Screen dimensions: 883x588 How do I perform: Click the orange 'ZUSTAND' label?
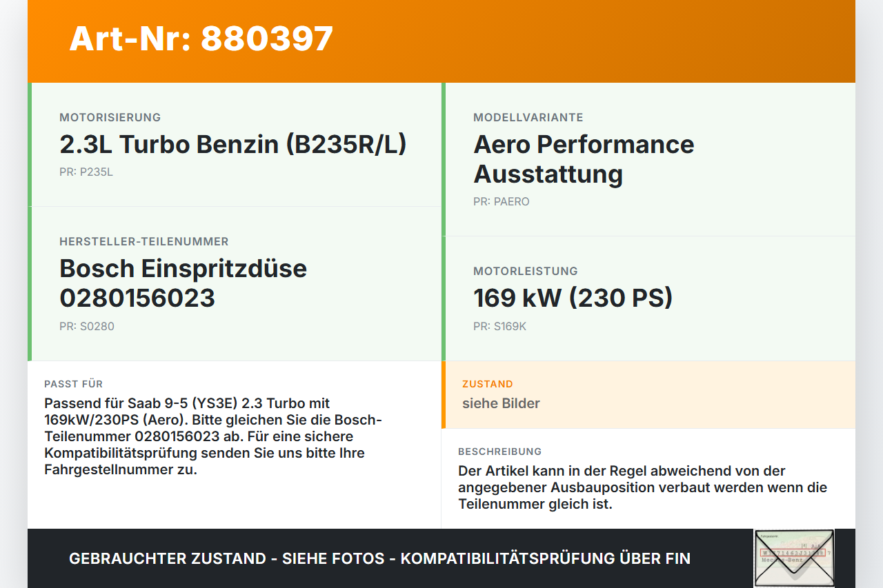(488, 384)
